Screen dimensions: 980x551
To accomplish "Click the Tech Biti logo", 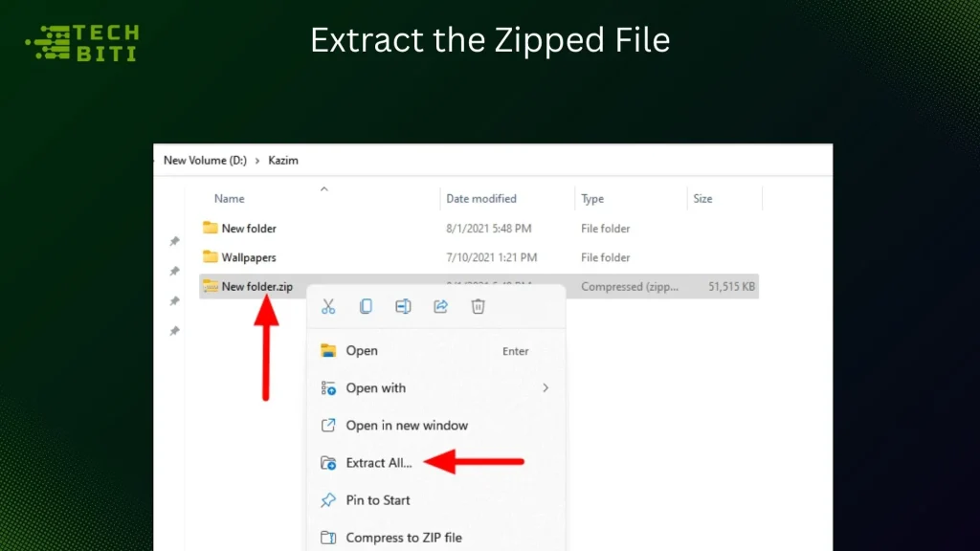I will point(80,39).
